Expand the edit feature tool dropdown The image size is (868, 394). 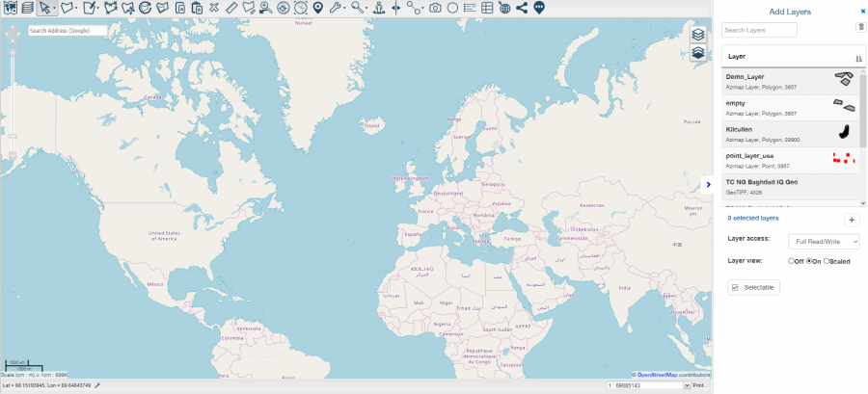[x=97, y=9]
